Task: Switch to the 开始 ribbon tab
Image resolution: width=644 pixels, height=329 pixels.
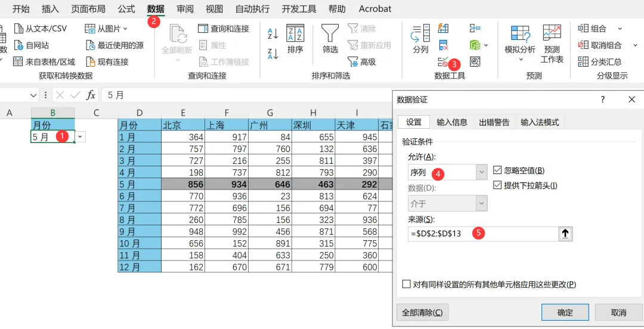Action: [21, 8]
